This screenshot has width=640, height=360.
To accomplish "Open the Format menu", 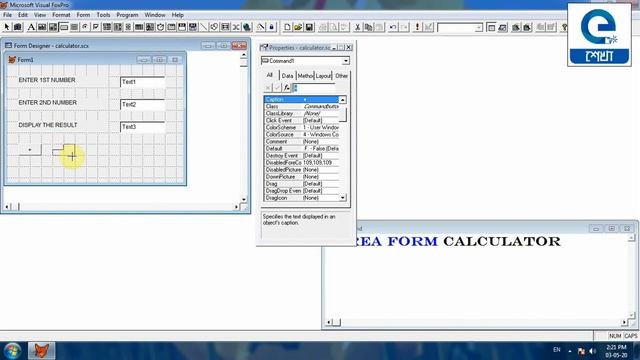I will pos(61,15).
